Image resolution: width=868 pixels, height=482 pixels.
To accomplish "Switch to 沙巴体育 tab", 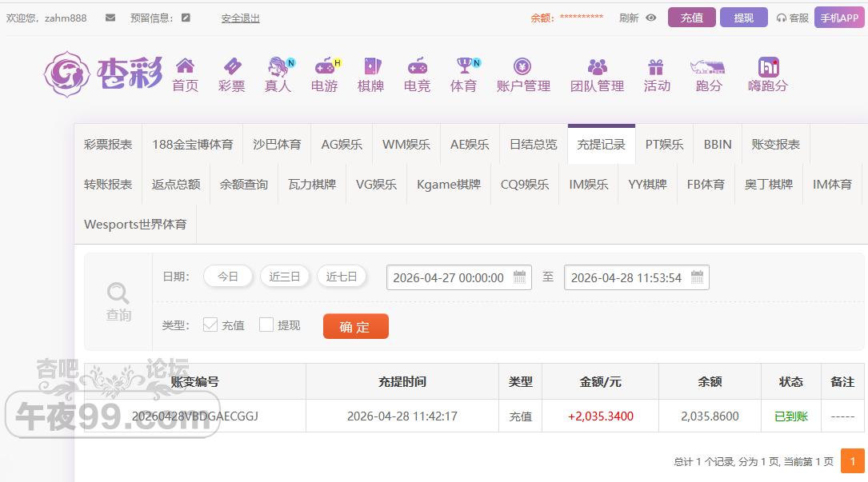I will 277,145.
